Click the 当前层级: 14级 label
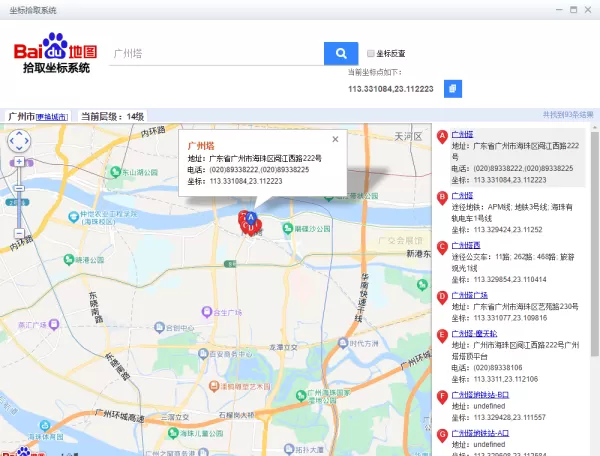The height and width of the screenshot is (456, 600). (x=112, y=116)
